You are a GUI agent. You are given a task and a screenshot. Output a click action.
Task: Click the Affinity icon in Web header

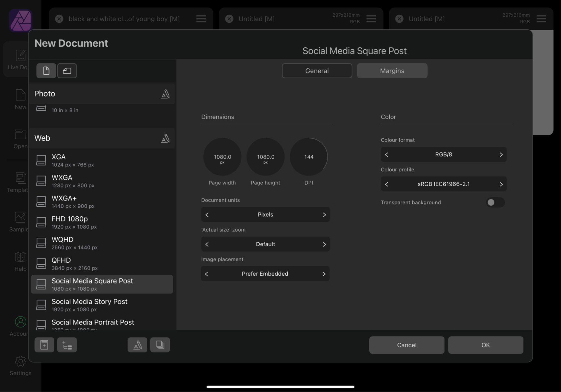pyautogui.click(x=165, y=138)
